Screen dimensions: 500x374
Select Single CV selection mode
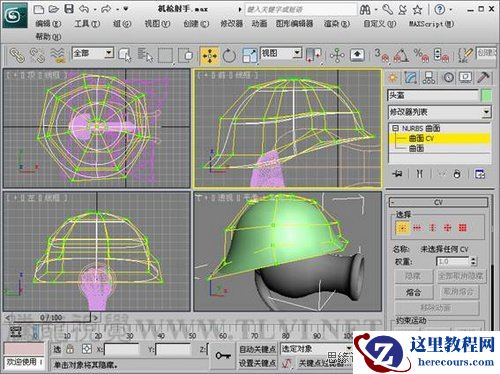402,228
